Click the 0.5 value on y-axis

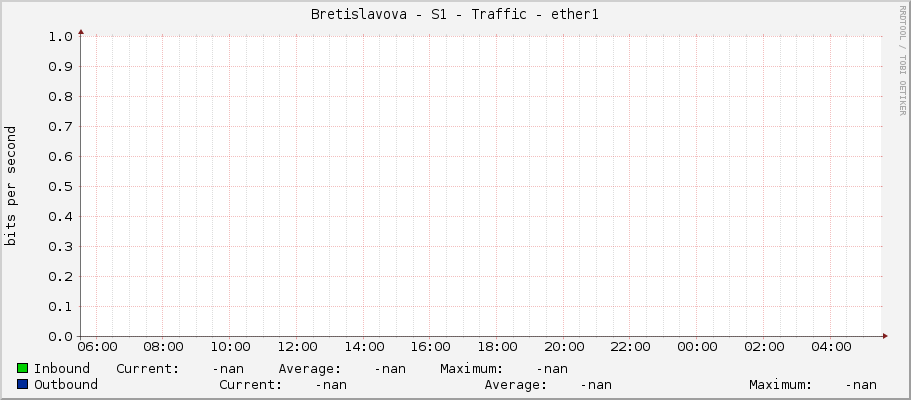point(60,187)
